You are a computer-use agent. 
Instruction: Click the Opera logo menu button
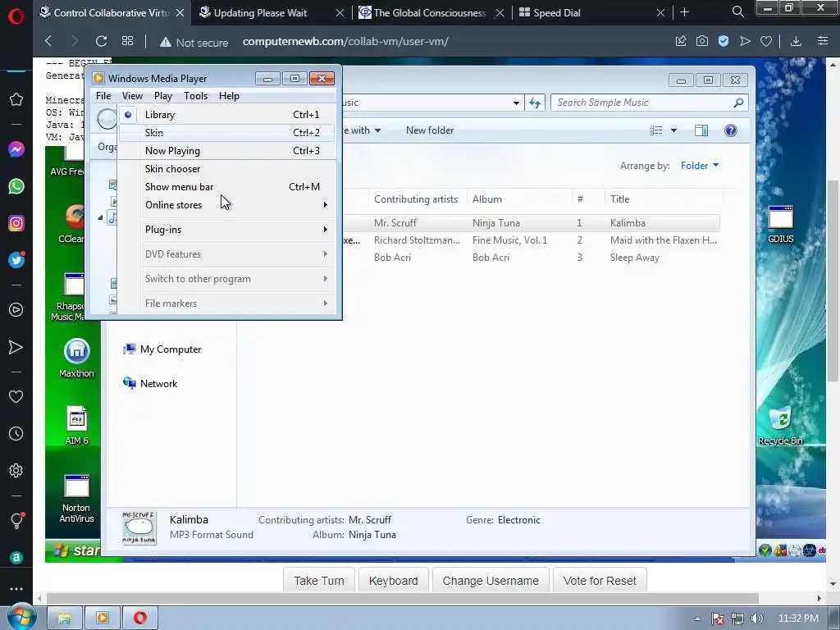click(16, 16)
